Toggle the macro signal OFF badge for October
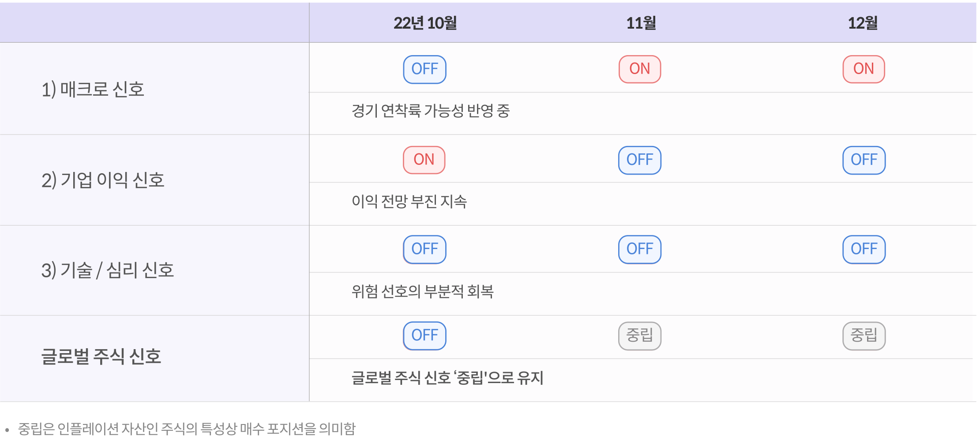980x447 pixels. click(424, 69)
